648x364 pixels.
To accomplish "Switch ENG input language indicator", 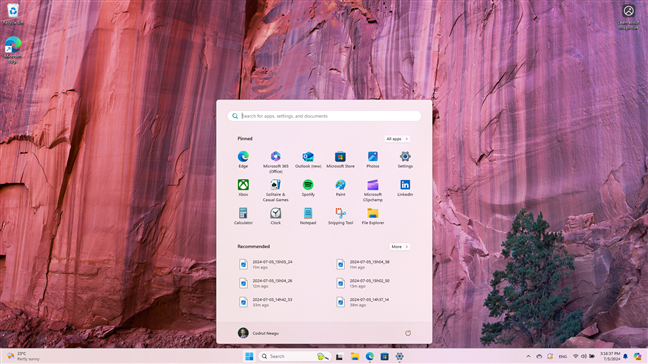I will click(562, 356).
